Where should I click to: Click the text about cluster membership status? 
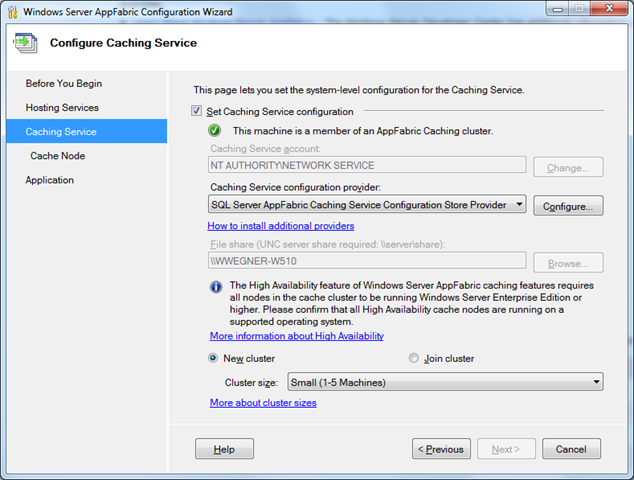click(363, 131)
